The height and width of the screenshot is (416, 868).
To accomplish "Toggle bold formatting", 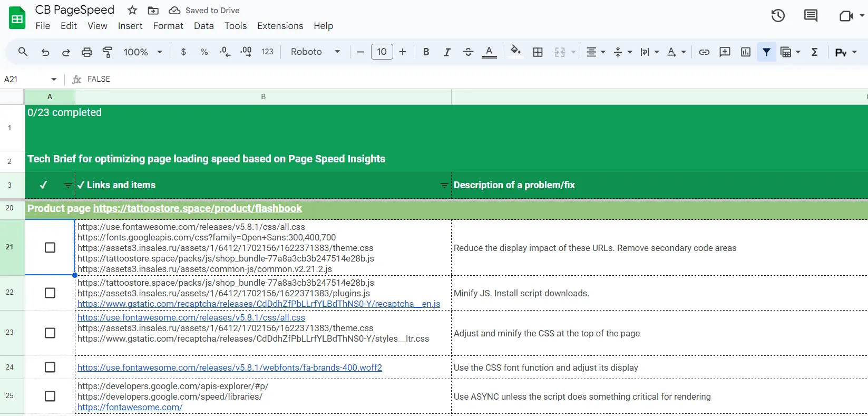I will coord(426,52).
